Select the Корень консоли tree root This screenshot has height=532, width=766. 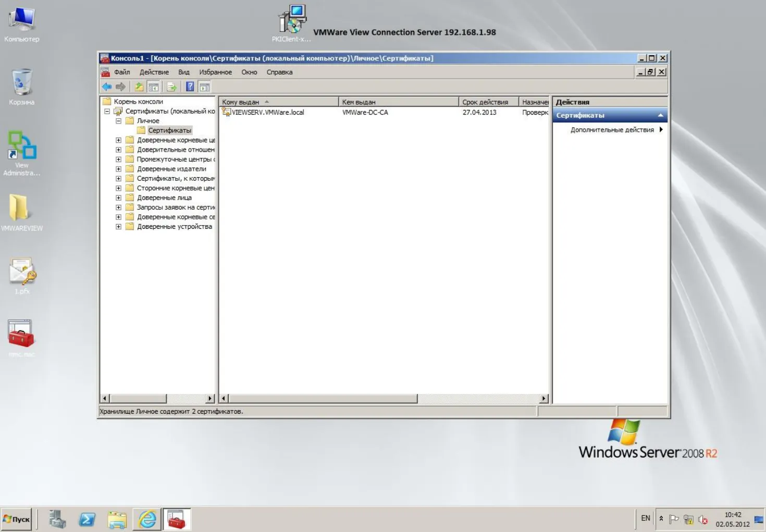[x=138, y=102]
